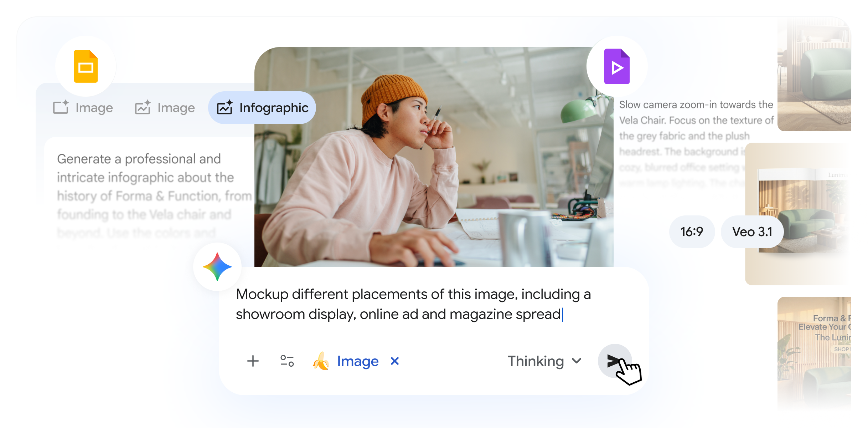The height and width of the screenshot is (428, 868).
Task: Open the green armchair thumbnail at top right
Action: pyautogui.click(x=814, y=75)
